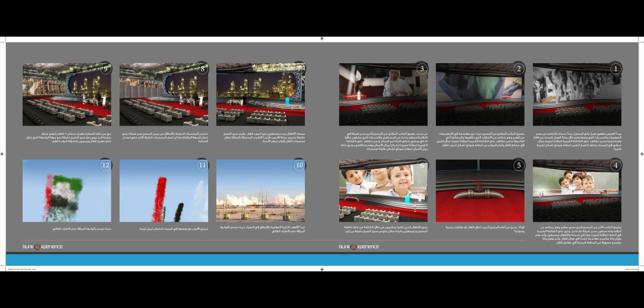Screen dimensions: 644x308
Task: Click the blue footer band
Action: coord(322,260)
